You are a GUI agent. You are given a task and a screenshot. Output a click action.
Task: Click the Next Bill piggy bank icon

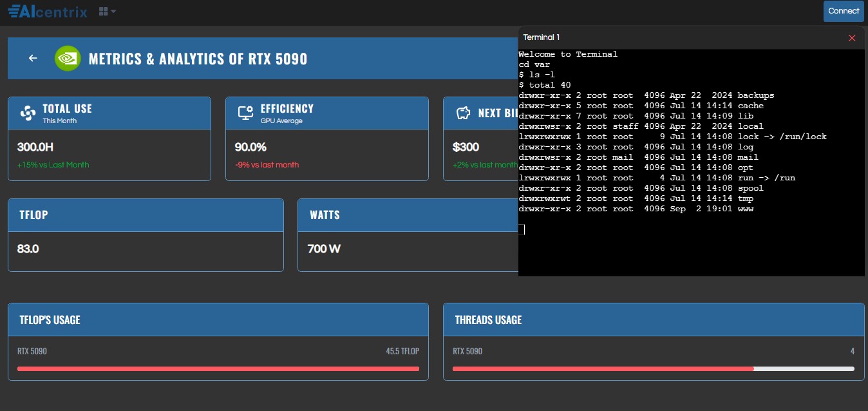[463, 113]
